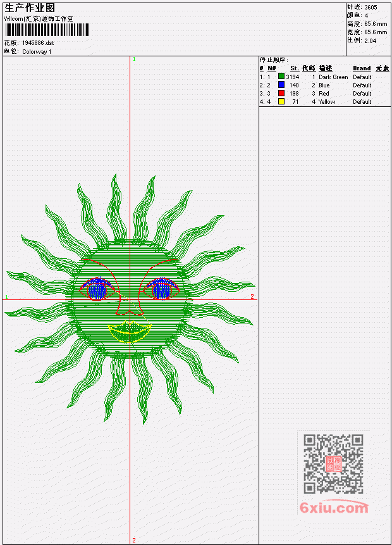This screenshot has height=545, width=392.
Task: Click the '生产作业图' worksheet title
Action: pyautogui.click(x=30, y=8)
